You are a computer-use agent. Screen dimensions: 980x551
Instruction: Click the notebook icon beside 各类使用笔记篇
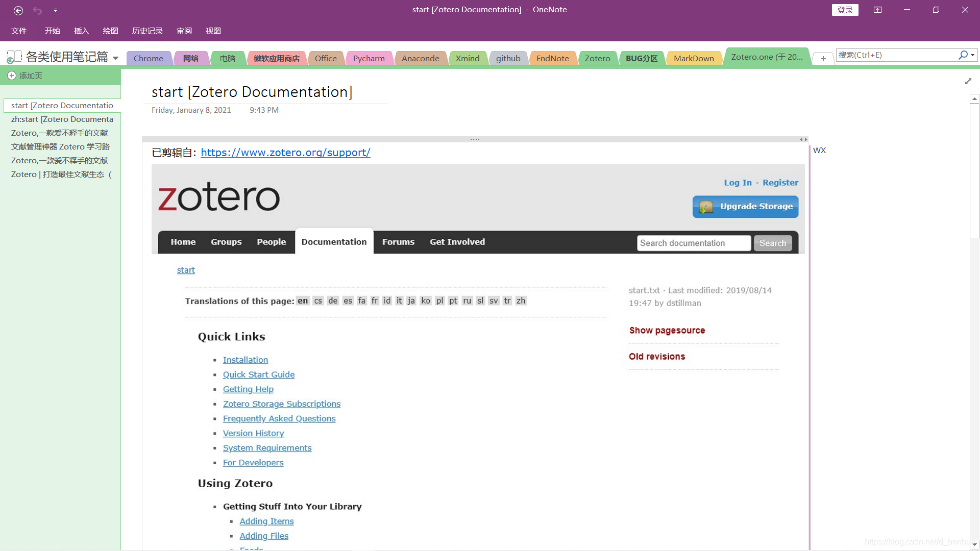14,57
